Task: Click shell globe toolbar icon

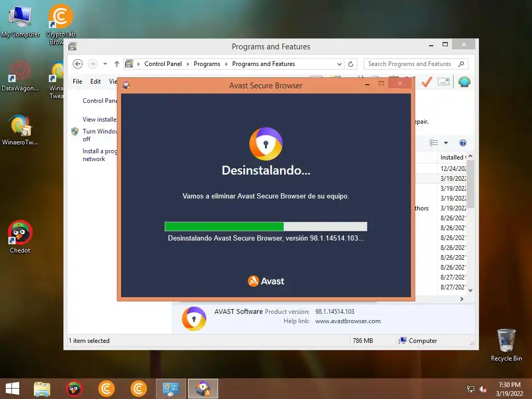Action: [x=464, y=82]
